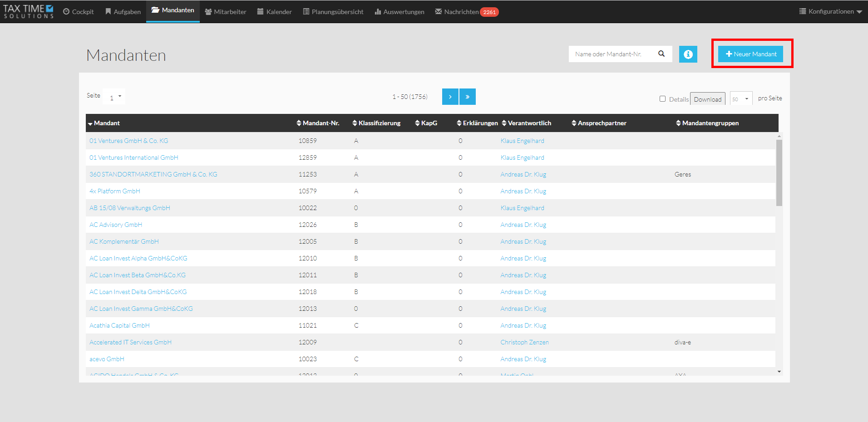Open Klaus Engelhard in row 10859
Viewport: 868px width, 422px height.
point(523,141)
